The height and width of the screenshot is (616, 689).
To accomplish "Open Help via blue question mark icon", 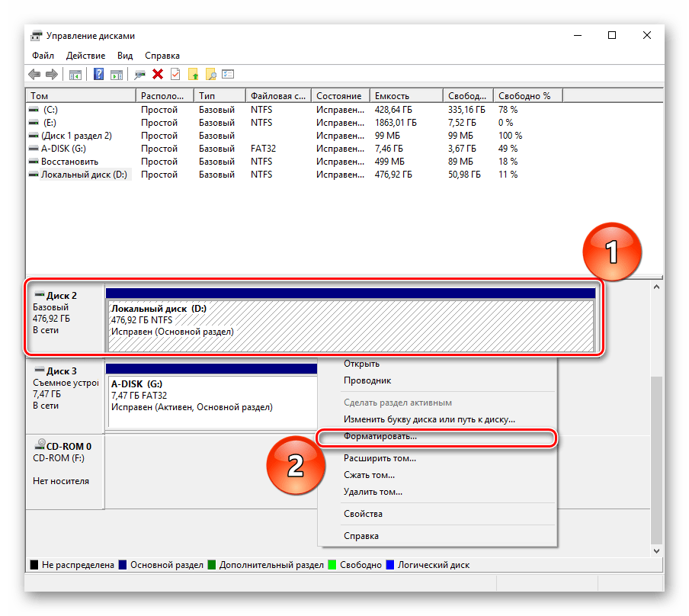I will [x=99, y=74].
